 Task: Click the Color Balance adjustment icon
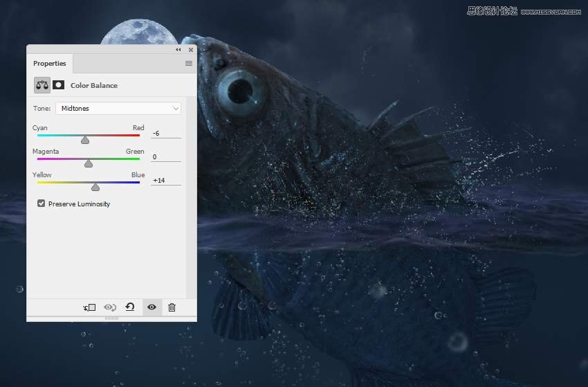[42, 85]
